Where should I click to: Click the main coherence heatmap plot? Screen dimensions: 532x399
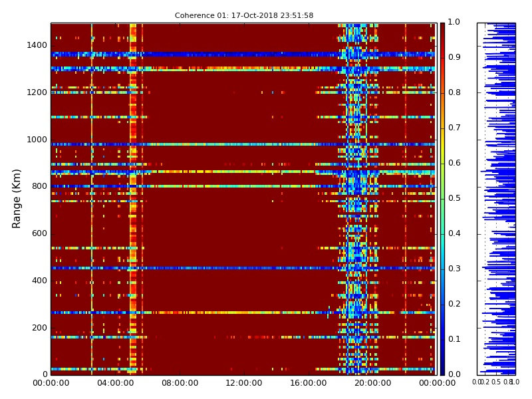tap(243, 199)
